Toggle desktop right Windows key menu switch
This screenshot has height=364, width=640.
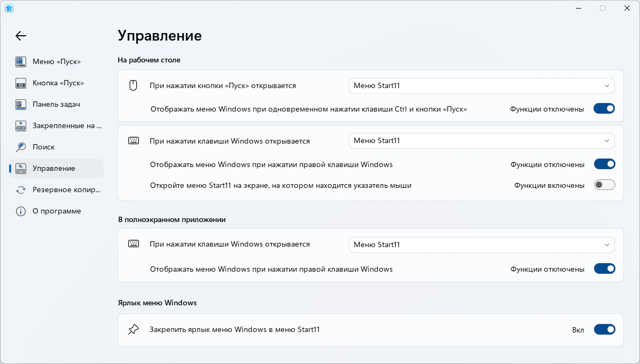[x=605, y=164]
